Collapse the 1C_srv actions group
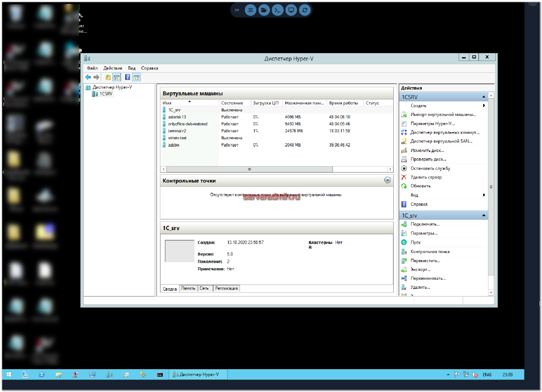This screenshot has height=392, width=542. click(484, 216)
